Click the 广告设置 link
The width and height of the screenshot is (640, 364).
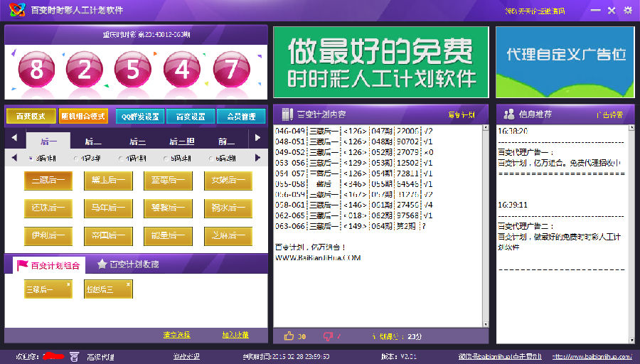tap(610, 115)
